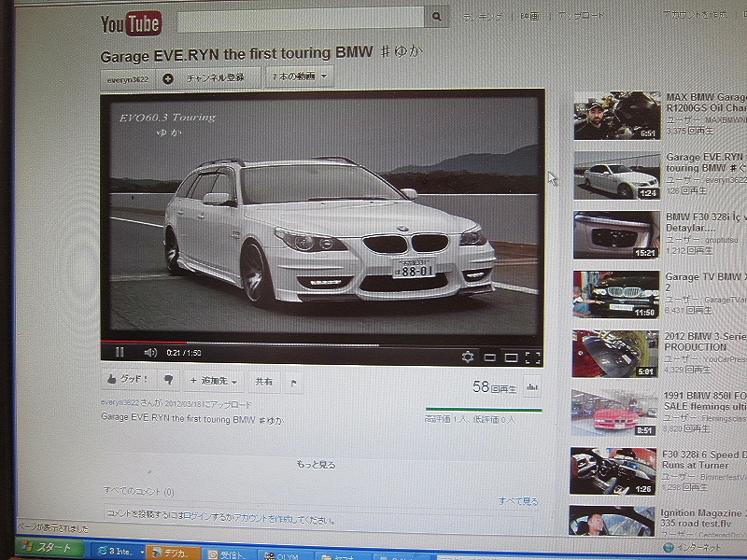747x560 pixels.
Task: Click the video progress bar
Action: (x=321, y=343)
